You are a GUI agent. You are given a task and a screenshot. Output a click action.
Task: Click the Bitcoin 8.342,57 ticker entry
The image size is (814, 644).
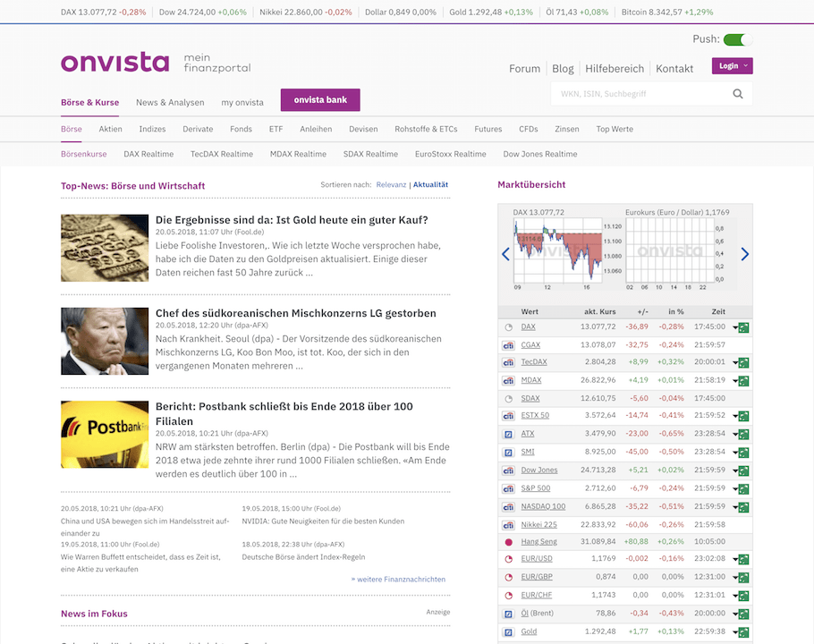click(667, 12)
